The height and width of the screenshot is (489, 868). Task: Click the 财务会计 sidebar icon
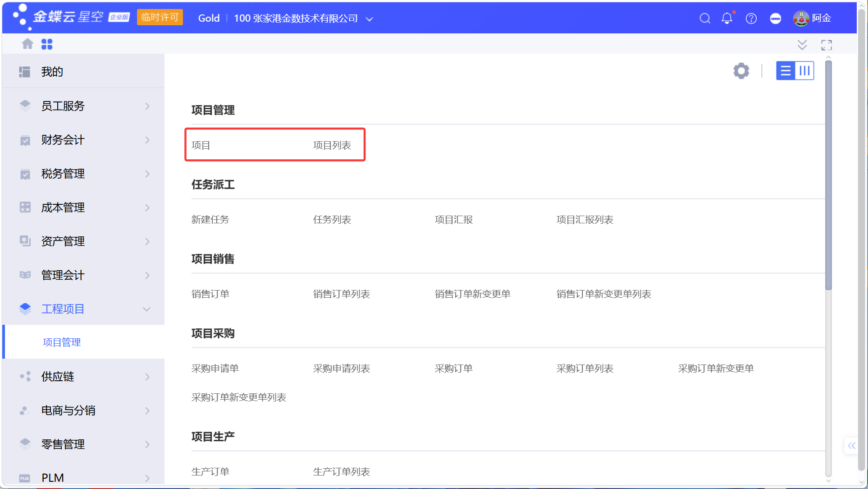(x=25, y=140)
